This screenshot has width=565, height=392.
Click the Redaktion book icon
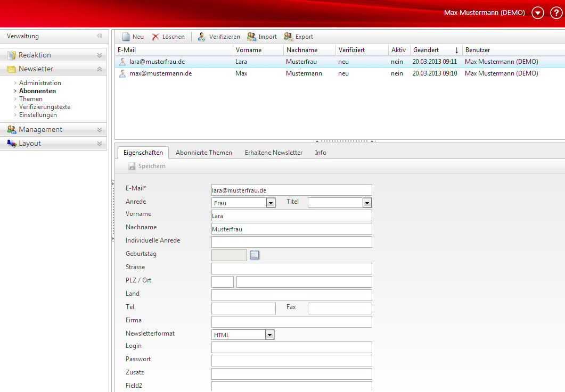click(12, 55)
